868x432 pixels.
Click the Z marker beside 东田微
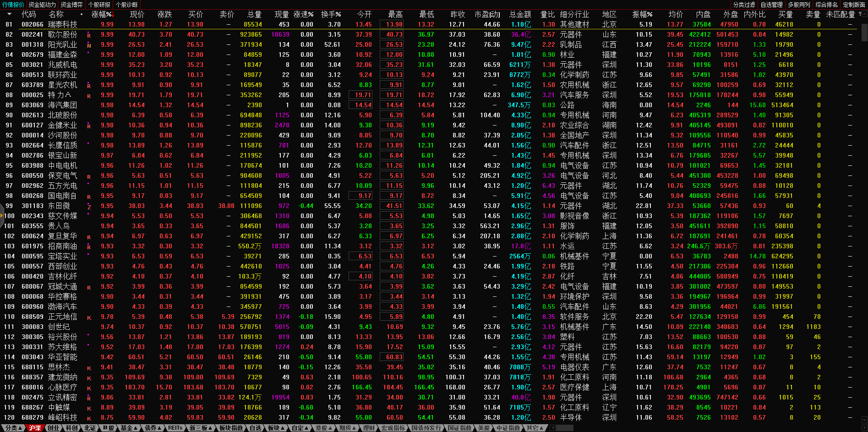click(89, 207)
